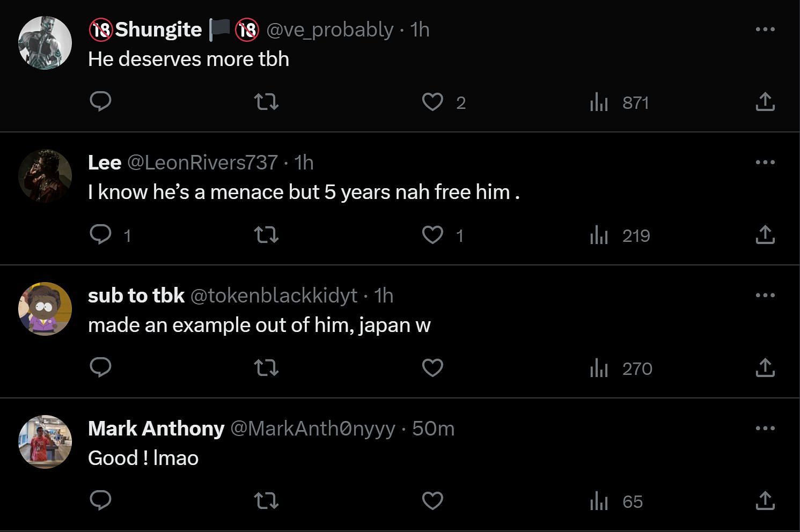Repost Lee's tweet about 5 years
800x532 pixels.
[x=266, y=235]
